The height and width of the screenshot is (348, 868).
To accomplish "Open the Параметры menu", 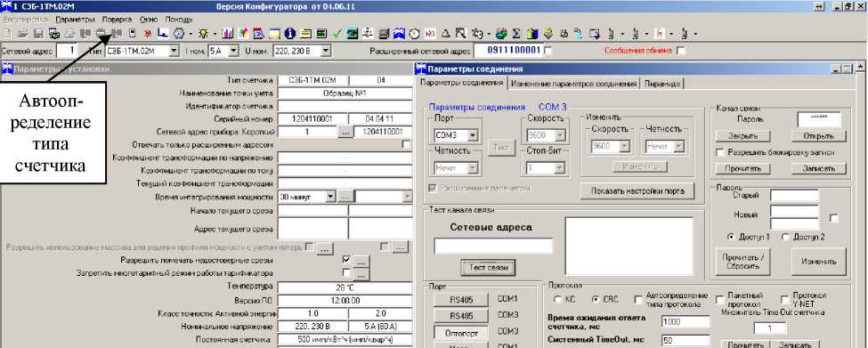I will tap(76, 19).
